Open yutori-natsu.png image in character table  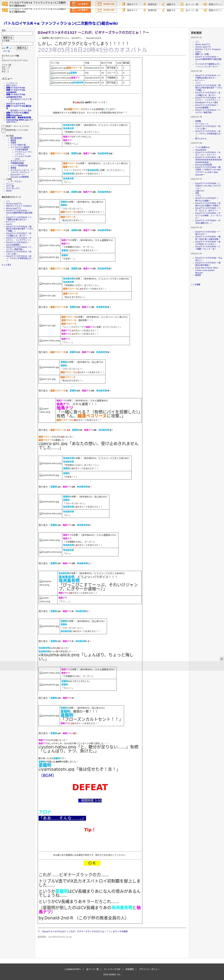click(61, 78)
